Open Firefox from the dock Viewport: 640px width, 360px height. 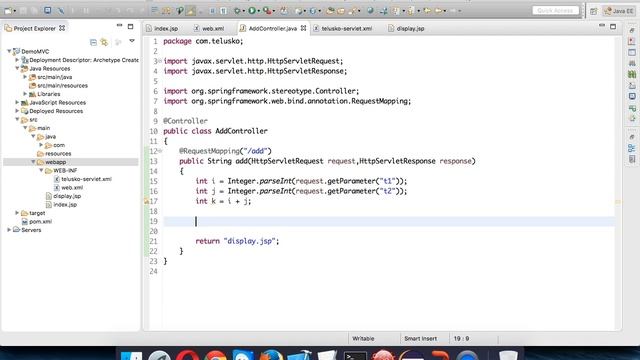pos(271,356)
